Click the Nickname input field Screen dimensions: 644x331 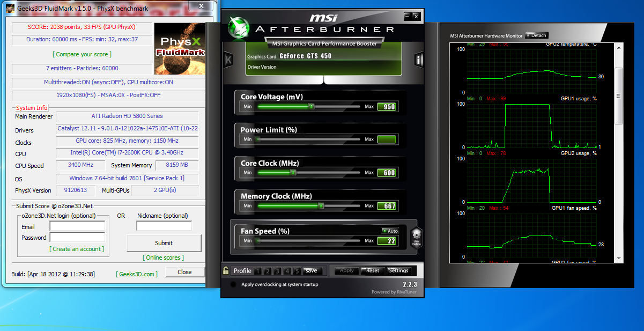(x=164, y=226)
